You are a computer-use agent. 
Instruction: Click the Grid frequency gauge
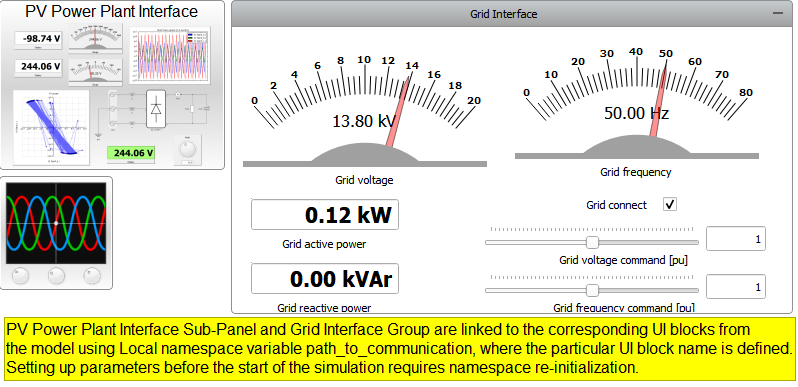(637, 104)
